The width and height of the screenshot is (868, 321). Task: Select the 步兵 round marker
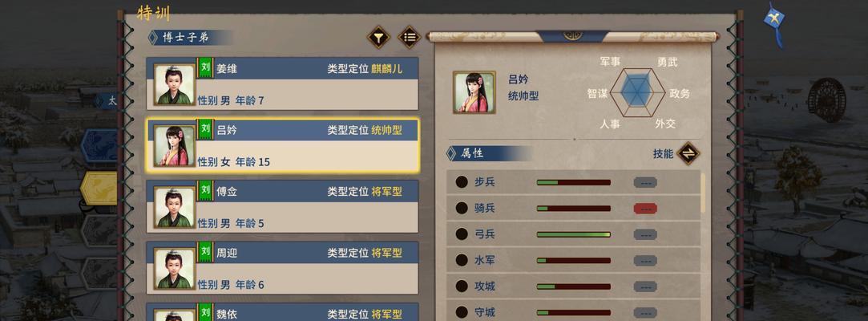click(462, 182)
